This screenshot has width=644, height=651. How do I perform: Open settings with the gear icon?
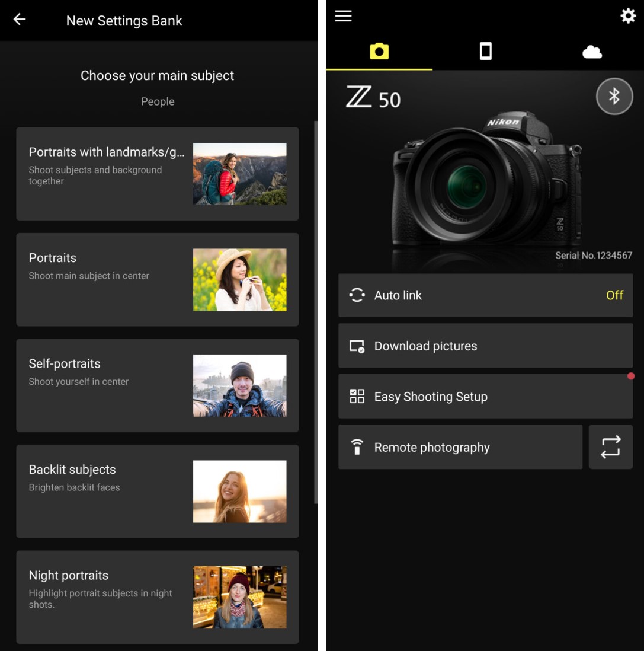point(628,16)
